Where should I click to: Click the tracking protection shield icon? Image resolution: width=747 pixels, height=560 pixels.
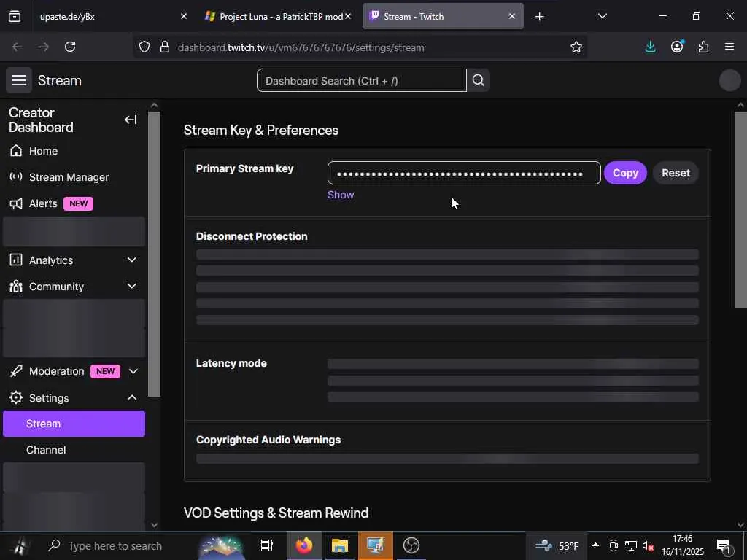(x=144, y=47)
